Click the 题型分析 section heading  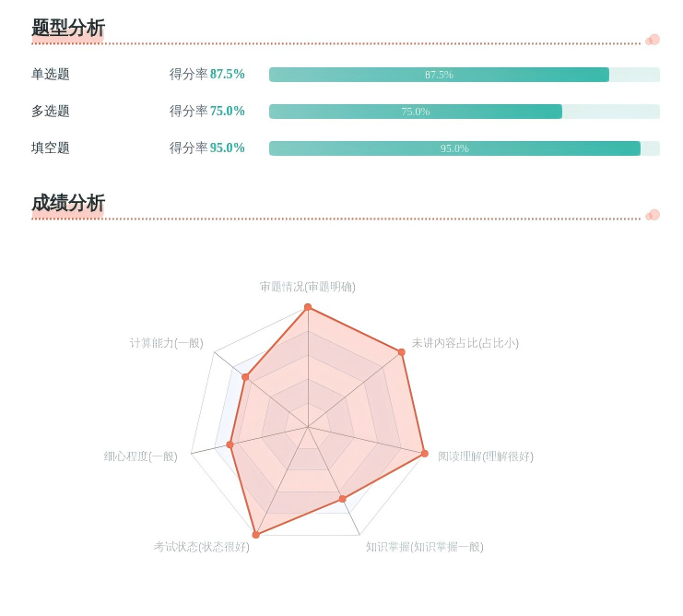(x=68, y=28)
